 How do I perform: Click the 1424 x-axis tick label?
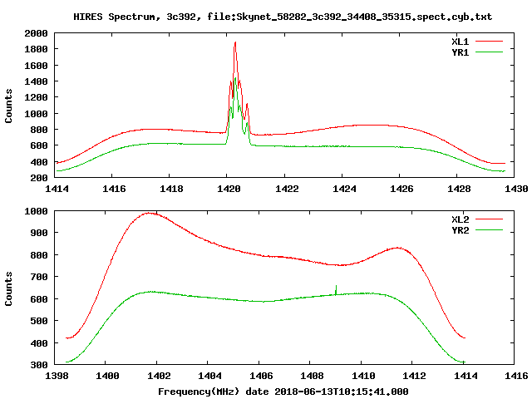pos(344,189)
